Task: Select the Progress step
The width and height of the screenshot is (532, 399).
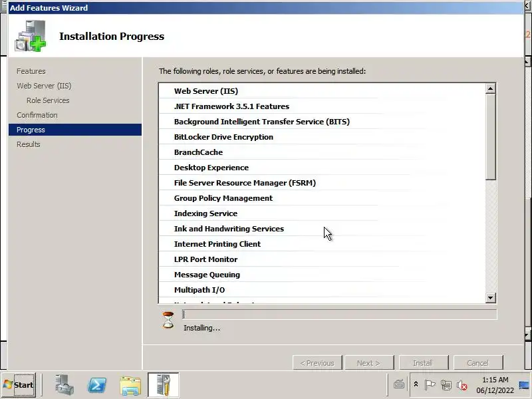Action: [x=75, y=130]
